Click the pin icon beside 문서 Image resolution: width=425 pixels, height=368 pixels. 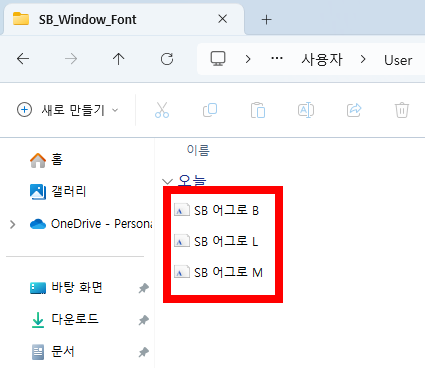144,352
